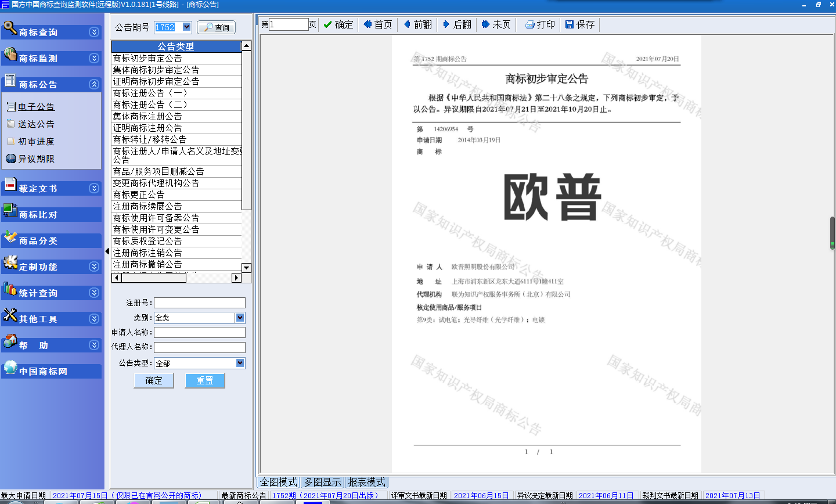The height and width of the screenshot is (504, 836).
Task: Select 商标注册公告（一） in the list
Action: (x=150, y=93)
